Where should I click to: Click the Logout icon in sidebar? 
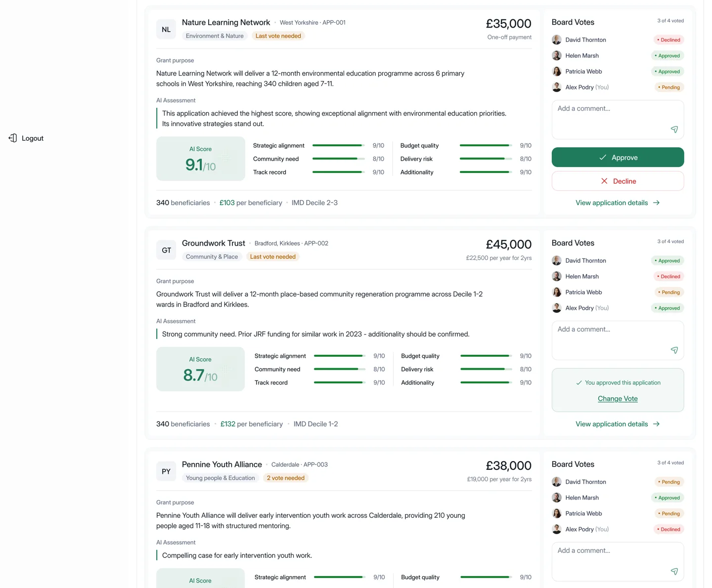pyautogui.click(x=13, y=138)
